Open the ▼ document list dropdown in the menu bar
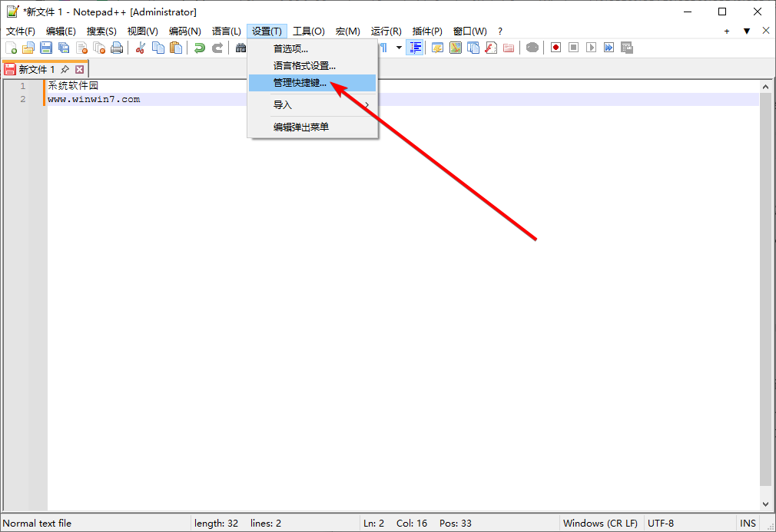 [x=747, y=31]
